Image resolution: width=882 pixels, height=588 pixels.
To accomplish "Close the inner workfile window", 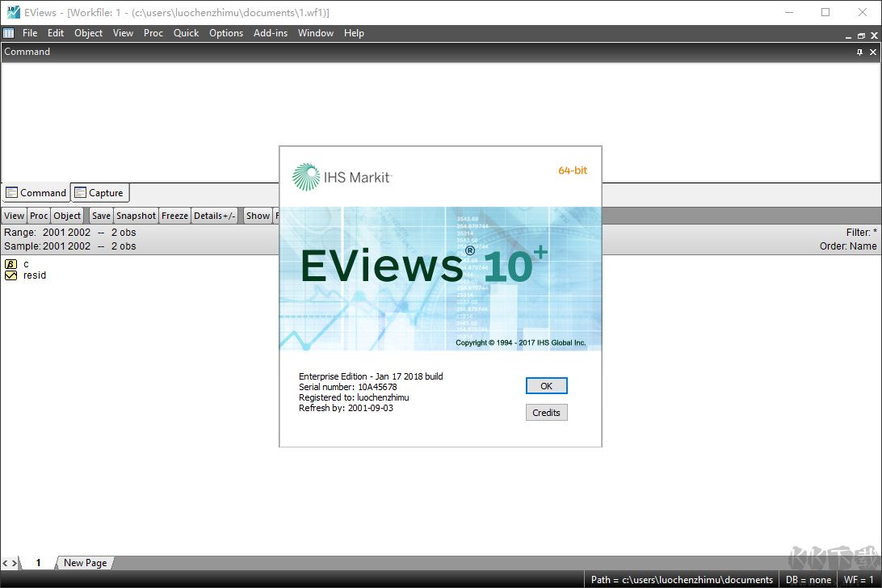I will tap(874, 36).
